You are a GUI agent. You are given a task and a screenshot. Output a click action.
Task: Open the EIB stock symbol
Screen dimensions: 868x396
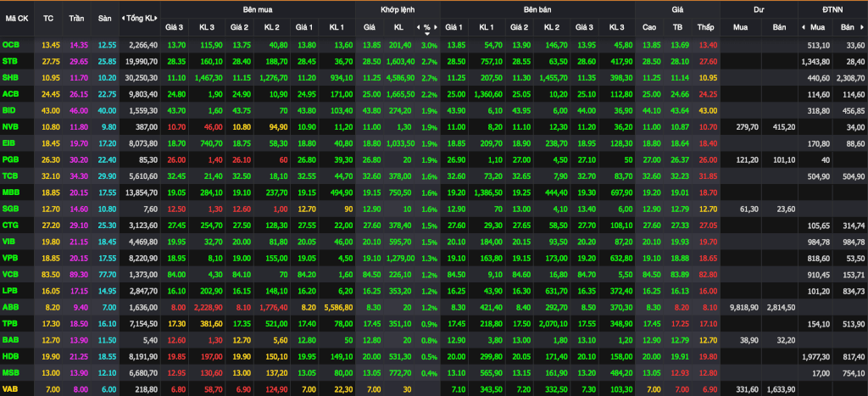point(8,143)
